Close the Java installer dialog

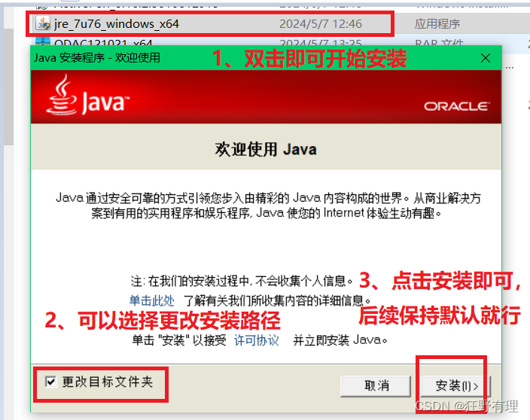tap(486, 58)
